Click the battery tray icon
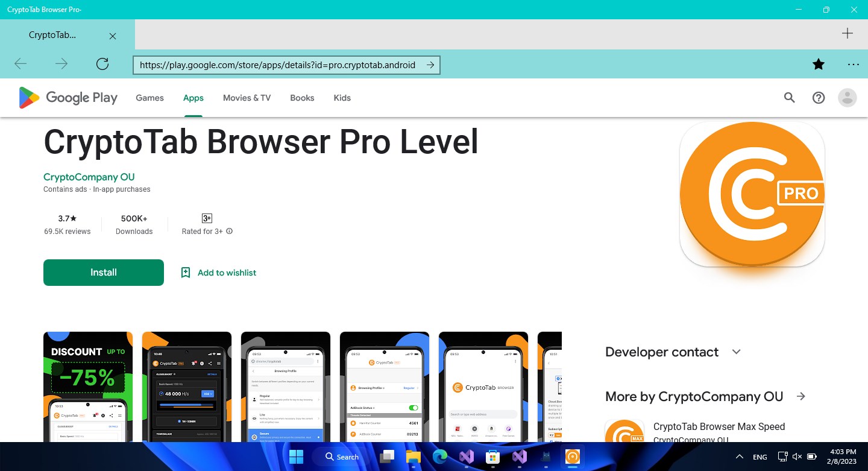The width and height of the screenshot is (868, 471). (812, 457)
